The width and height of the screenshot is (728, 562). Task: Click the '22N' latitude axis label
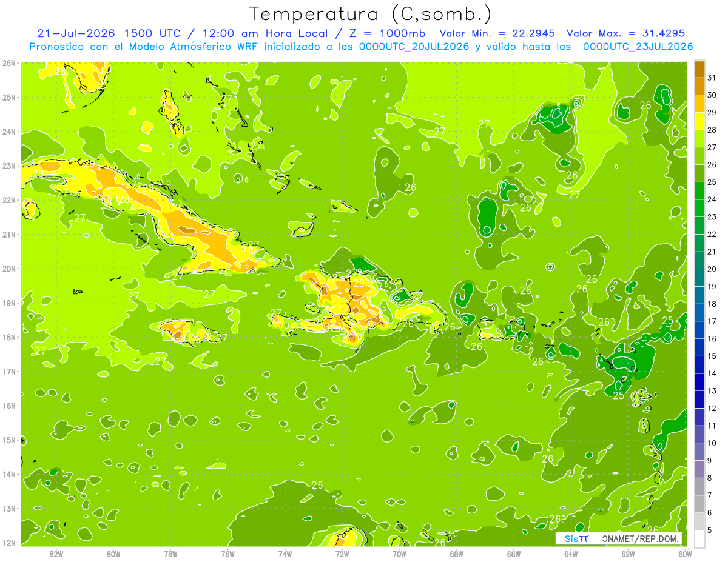click(9, 200)
